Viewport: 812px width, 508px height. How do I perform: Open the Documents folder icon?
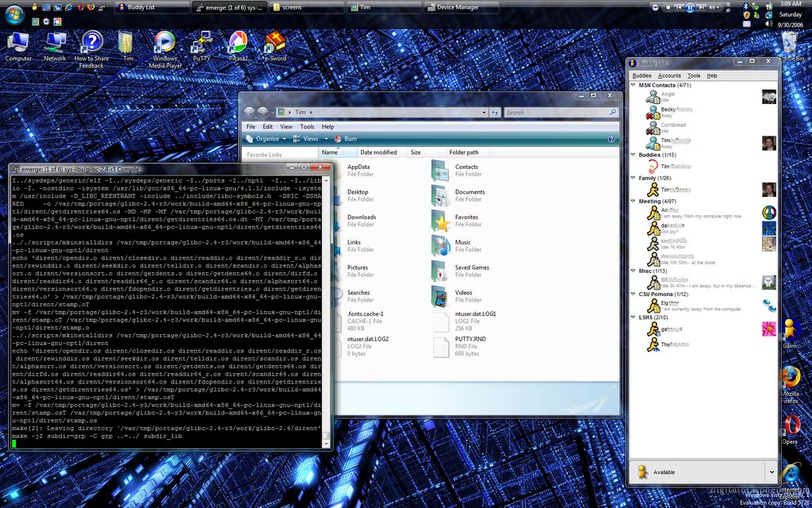tap(440, 195)
